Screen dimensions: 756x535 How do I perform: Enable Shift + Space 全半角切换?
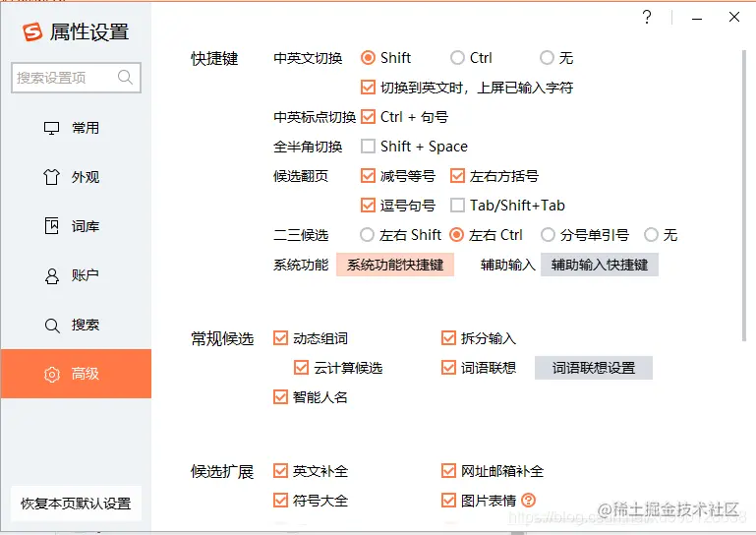click(368, 147)
